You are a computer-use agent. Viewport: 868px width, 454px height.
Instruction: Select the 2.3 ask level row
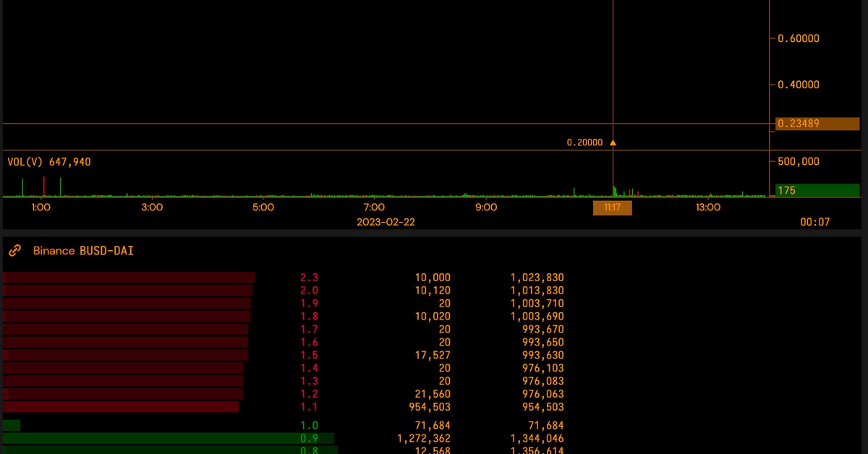[x=309, y=278]
